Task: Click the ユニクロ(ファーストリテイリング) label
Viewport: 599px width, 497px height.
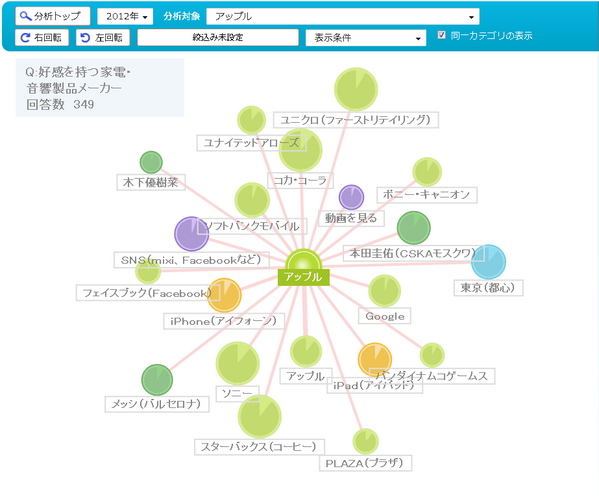Action: click(x=356, y=120)
